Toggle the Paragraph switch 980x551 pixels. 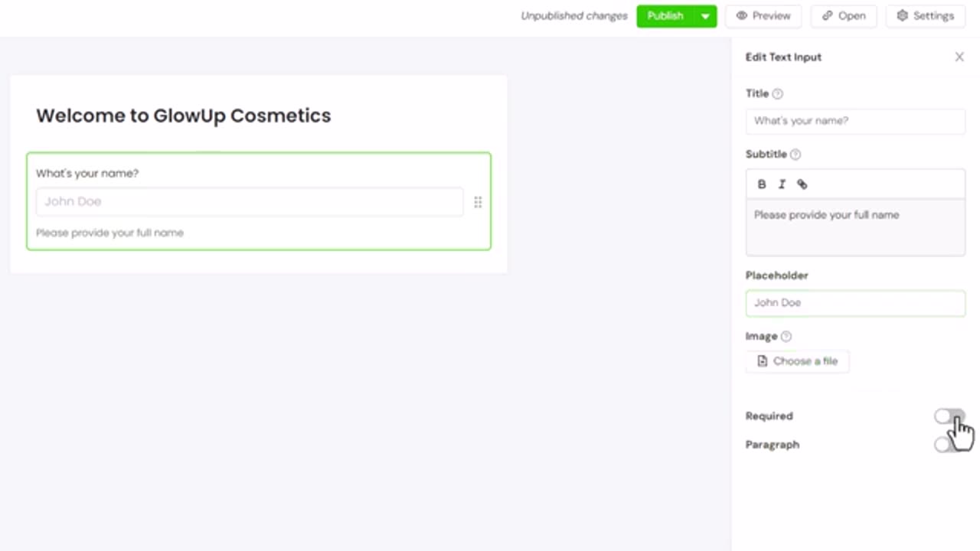coord(948,445)
